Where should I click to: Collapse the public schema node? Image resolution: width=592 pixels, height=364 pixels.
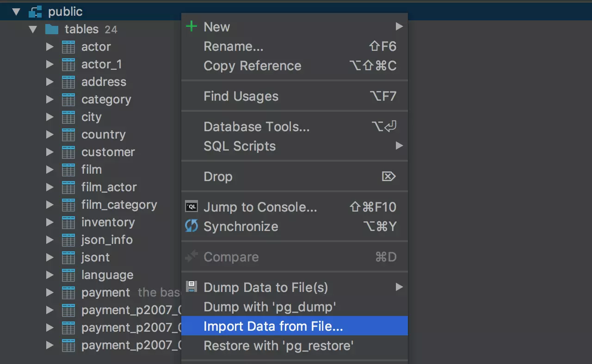click(x=17, y=12)
